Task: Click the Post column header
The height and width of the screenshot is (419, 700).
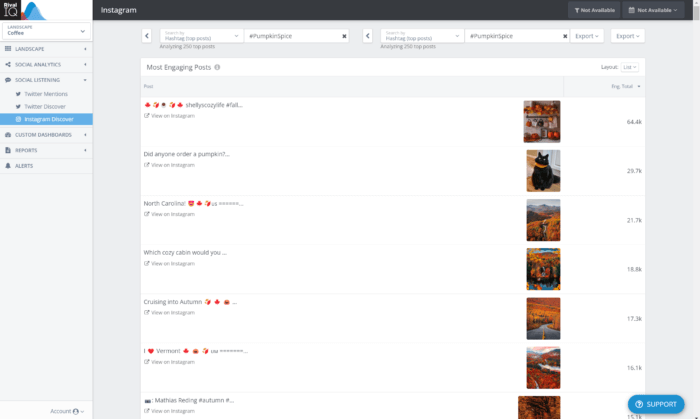Action: (x=148, y=86)
